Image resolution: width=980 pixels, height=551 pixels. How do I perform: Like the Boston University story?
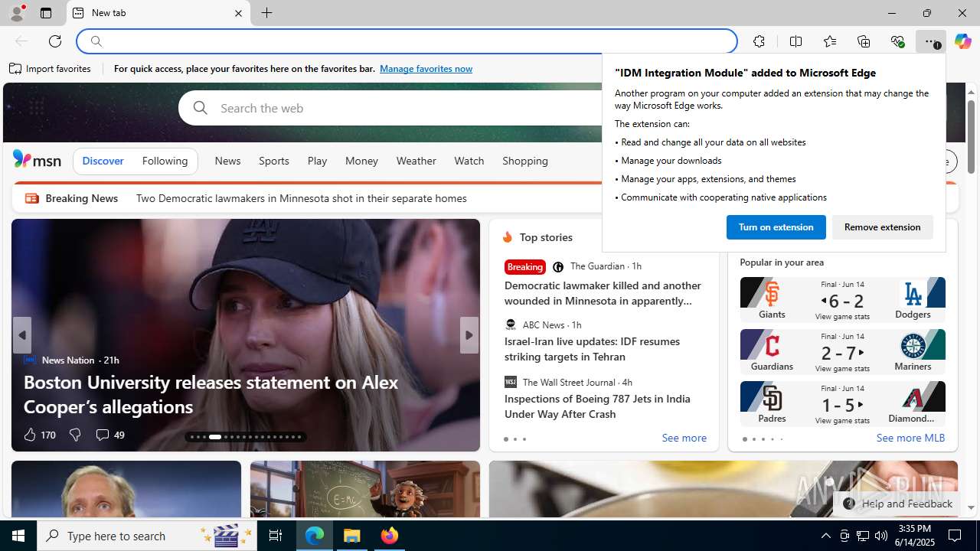(39, 435)
